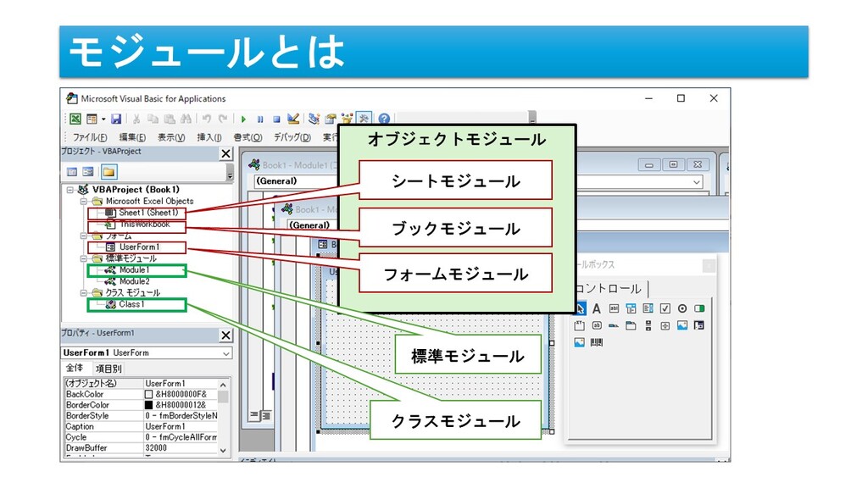
Task: Click the Caption property value UserForm1
Action: [165, 427]
